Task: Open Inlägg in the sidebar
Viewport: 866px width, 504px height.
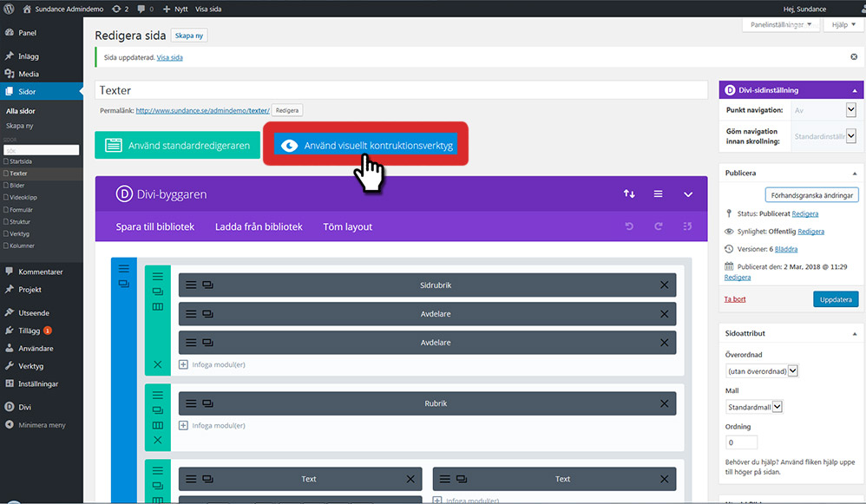Action: tap(28, 56)
